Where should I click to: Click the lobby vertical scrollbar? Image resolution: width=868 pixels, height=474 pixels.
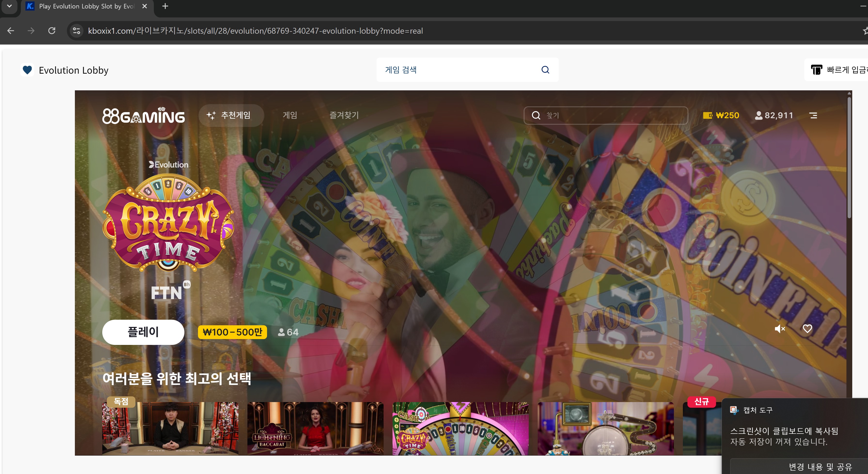849,158
